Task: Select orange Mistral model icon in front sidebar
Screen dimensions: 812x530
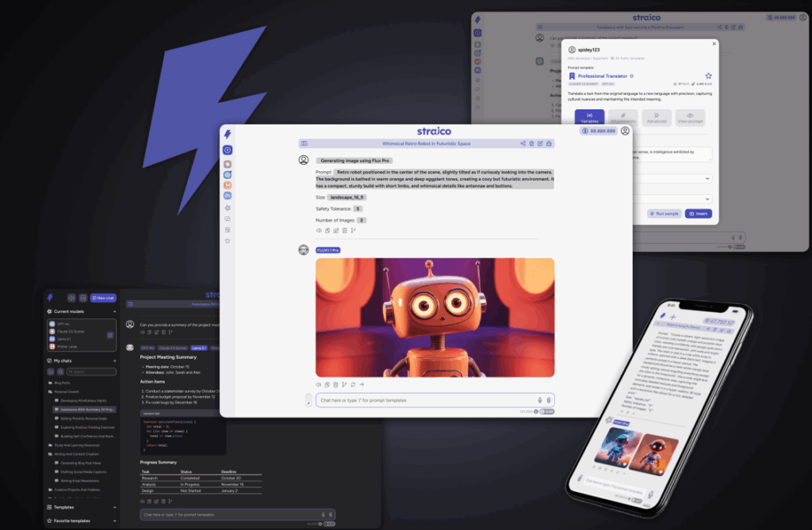Action: point(228,185)
